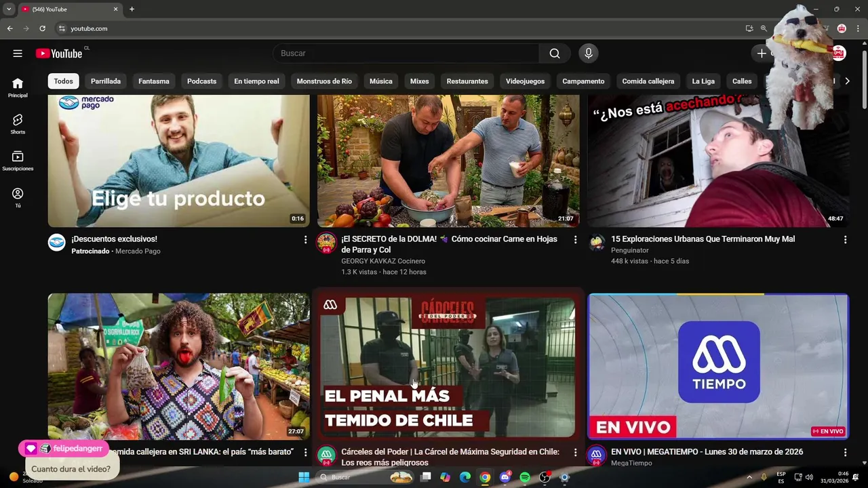Select the Fantasma filter chip
Screen dimensions: 868x488
point(154,81)
